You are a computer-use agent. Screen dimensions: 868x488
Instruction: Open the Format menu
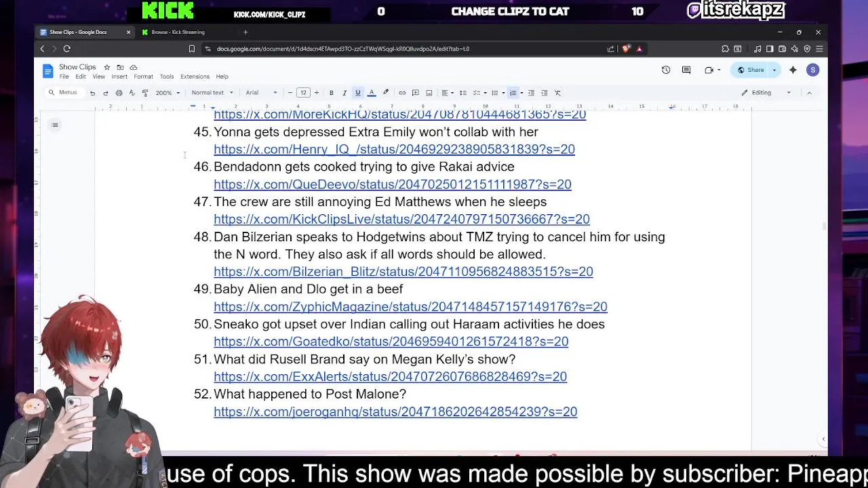tap(143, 77)
